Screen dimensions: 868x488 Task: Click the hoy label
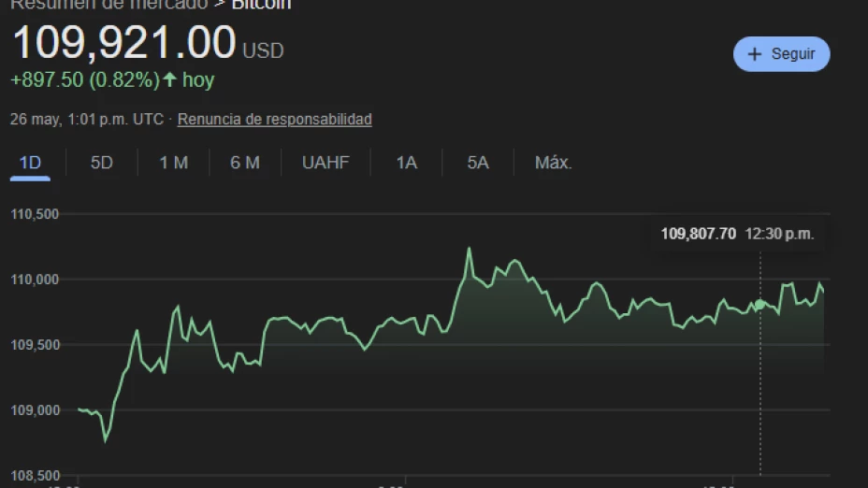coord(198,80)
